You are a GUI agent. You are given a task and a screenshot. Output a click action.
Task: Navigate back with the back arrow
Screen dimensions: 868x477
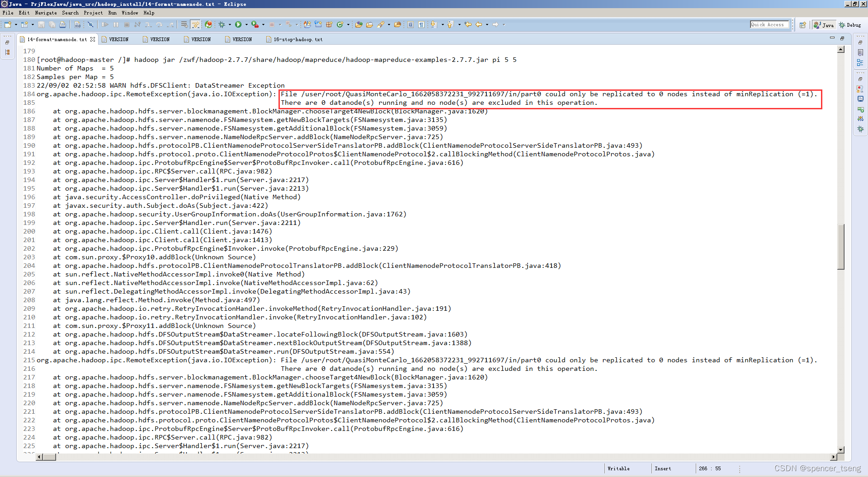tap(479, 24)
